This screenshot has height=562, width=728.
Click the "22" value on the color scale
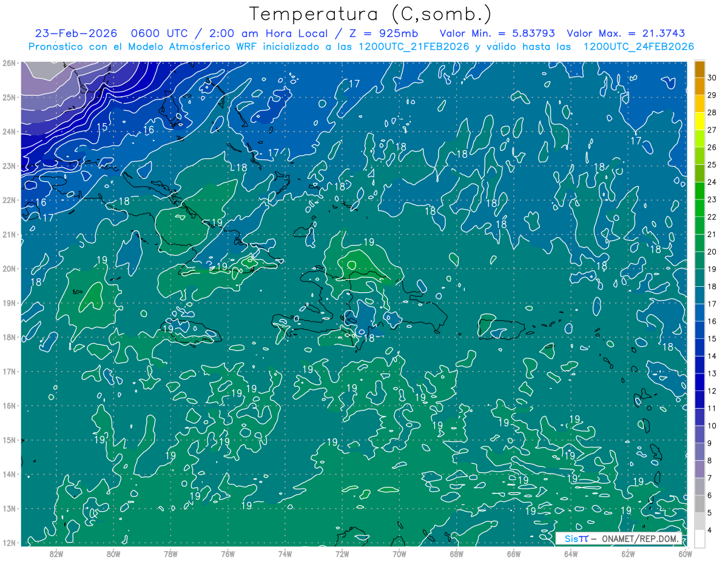(712, 216)
